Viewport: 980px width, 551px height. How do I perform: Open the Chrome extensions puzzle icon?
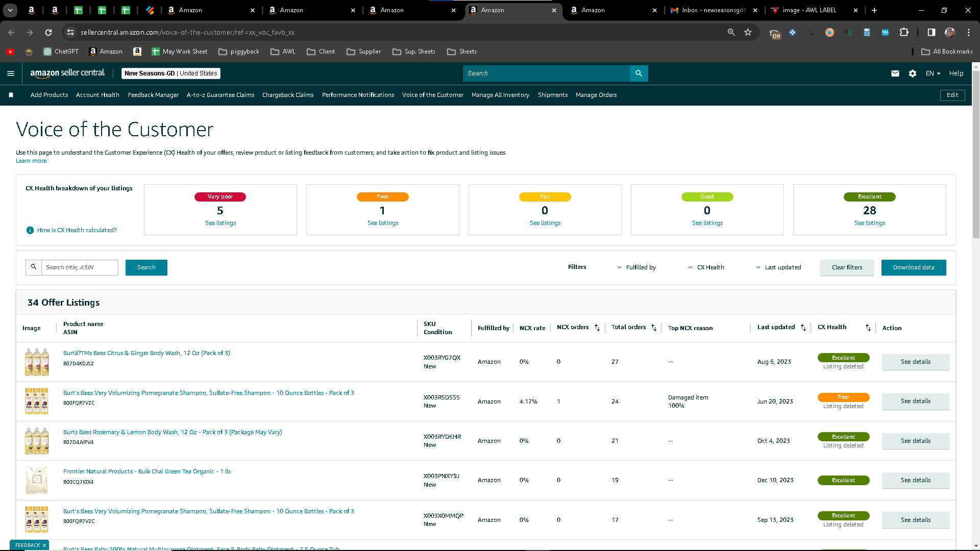[904, 32]
